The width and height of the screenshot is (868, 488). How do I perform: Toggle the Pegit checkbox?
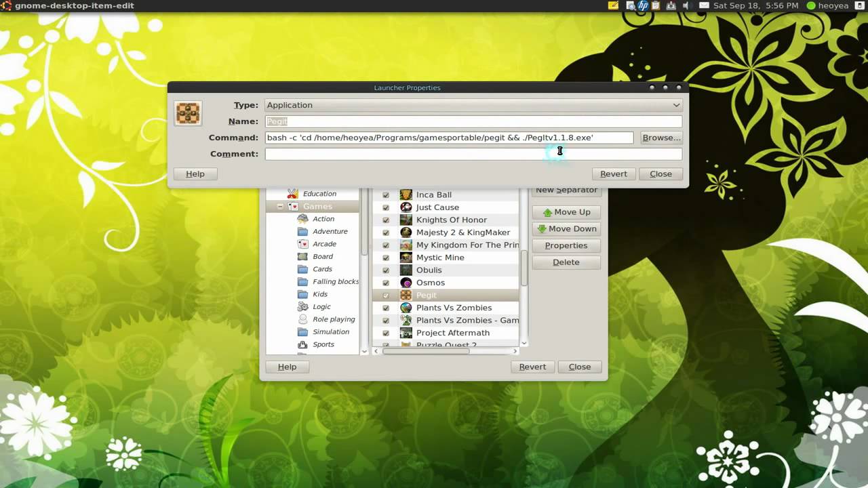(386, 296)
